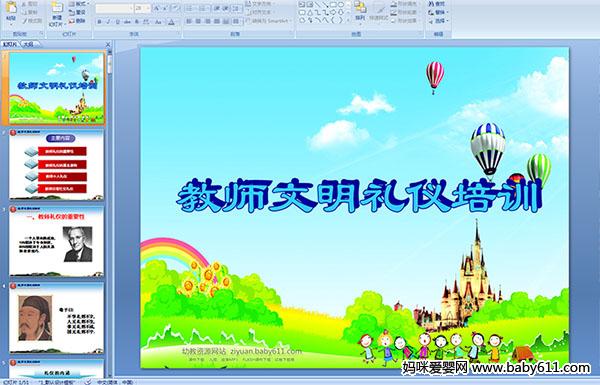
Task: Click the change case Aa icon
Action: pos(158,22)
